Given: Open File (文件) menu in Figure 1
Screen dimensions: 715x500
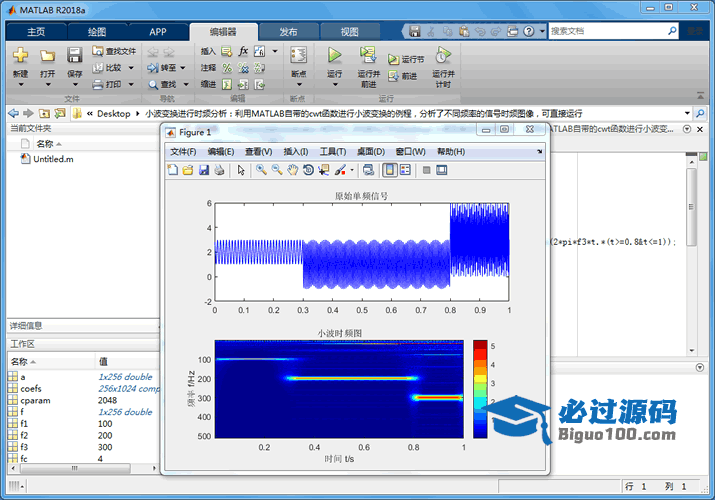Looking at the screenshot, I should click(183, 152).
